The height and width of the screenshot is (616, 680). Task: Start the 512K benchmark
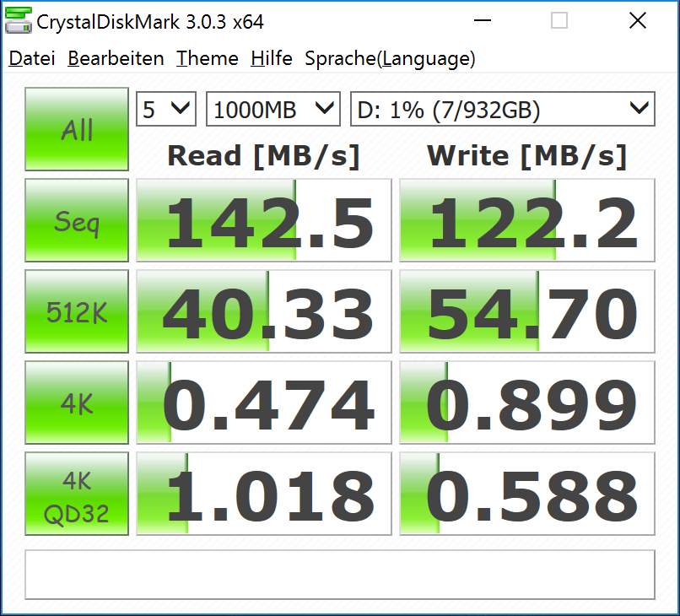coord(77,311)
